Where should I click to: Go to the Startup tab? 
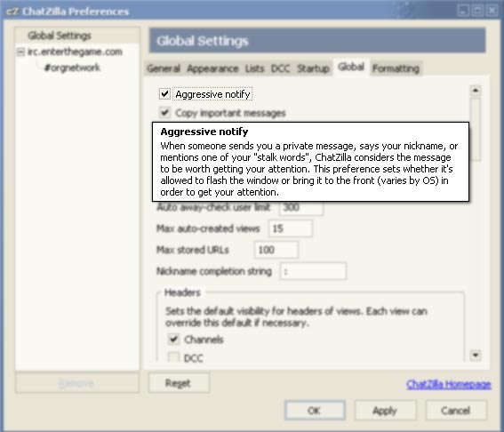313,68
